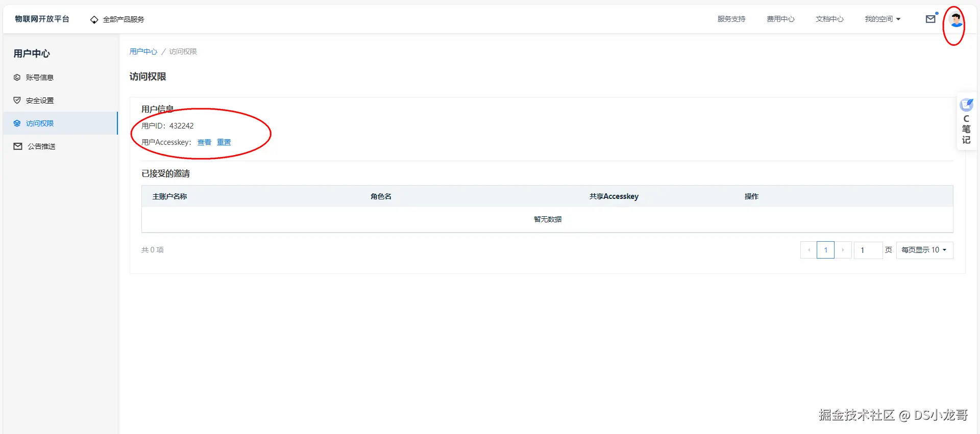Open 费用中心 in the top menu
The image size is (980, 434).
click(780, 19)
